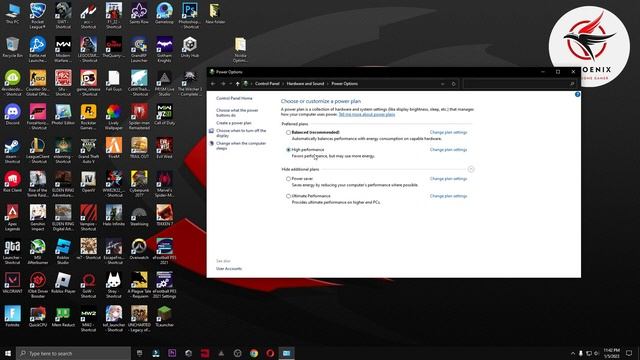Viewport: 640px width, 360px height.
Task: Go to Control Panel Home
Action: pyautogui.click(x=234, y=98)
